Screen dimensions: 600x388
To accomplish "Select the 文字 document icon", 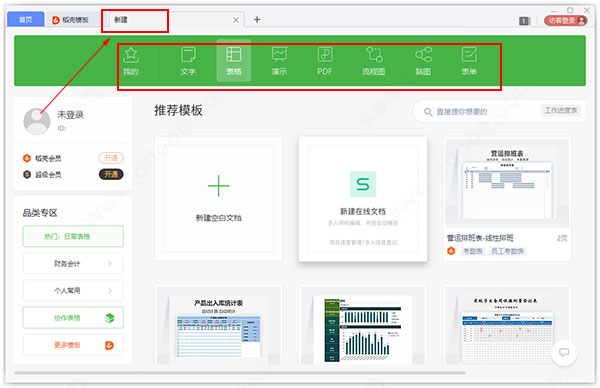I will tap(188, 60).
